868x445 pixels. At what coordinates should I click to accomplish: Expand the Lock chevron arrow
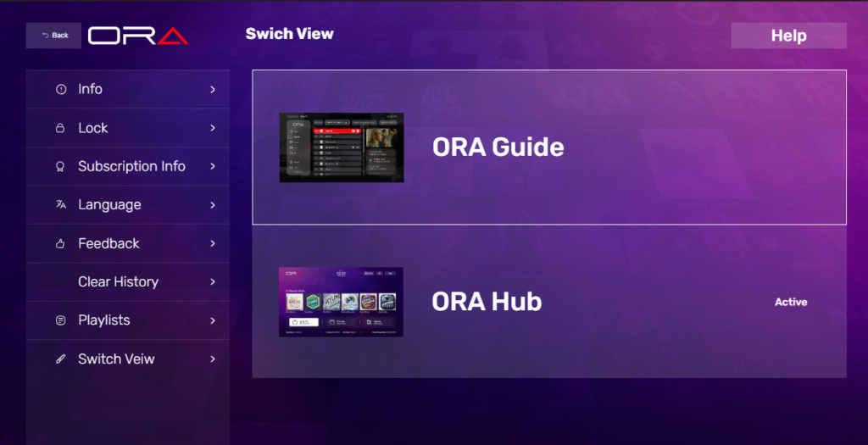[x=213, y=128]
